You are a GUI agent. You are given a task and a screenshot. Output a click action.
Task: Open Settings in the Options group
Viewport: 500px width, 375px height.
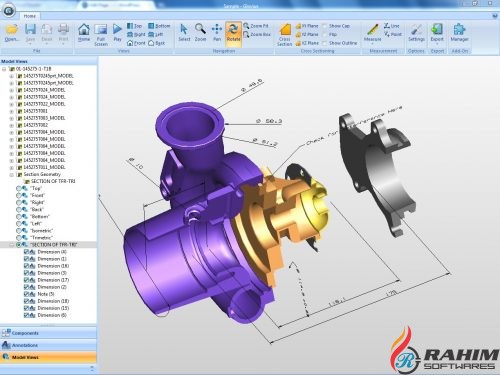tap(416, 32)
